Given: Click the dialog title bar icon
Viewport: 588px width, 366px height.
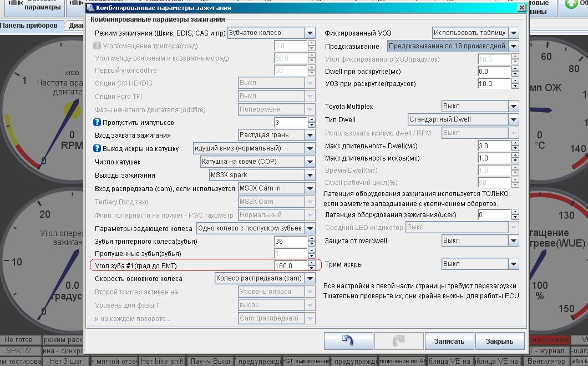Looking at the screenshot, I should 90,8.
